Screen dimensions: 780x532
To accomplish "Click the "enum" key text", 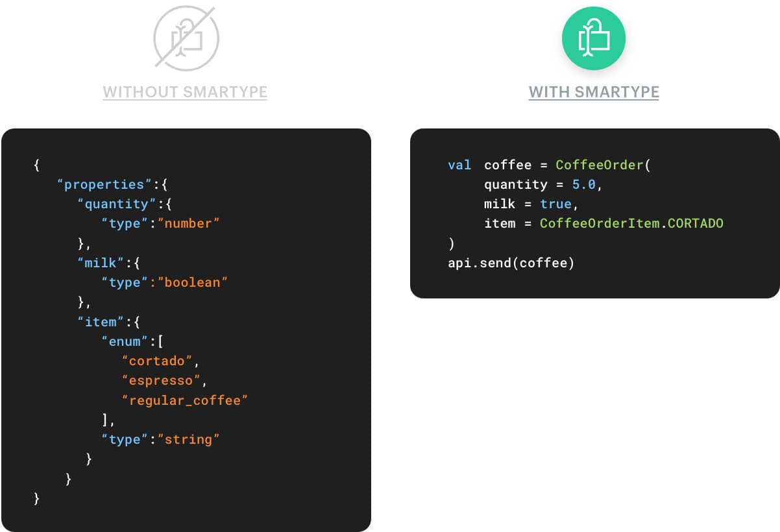I will point(125,341).
